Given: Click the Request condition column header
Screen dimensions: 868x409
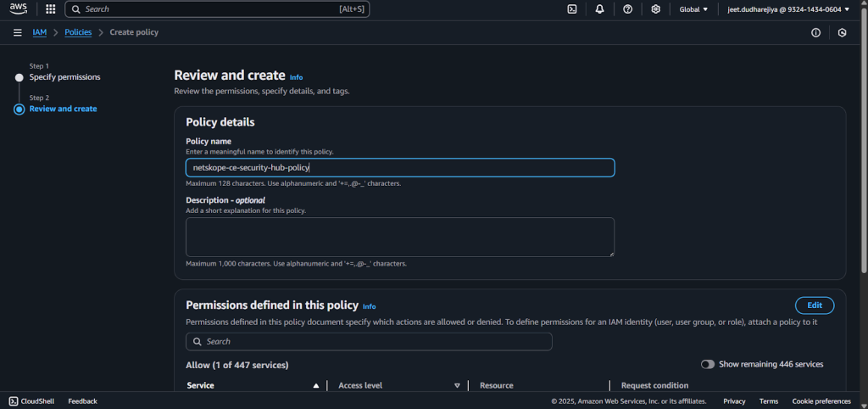Looking at the screenshot, I should coord(654,385).
